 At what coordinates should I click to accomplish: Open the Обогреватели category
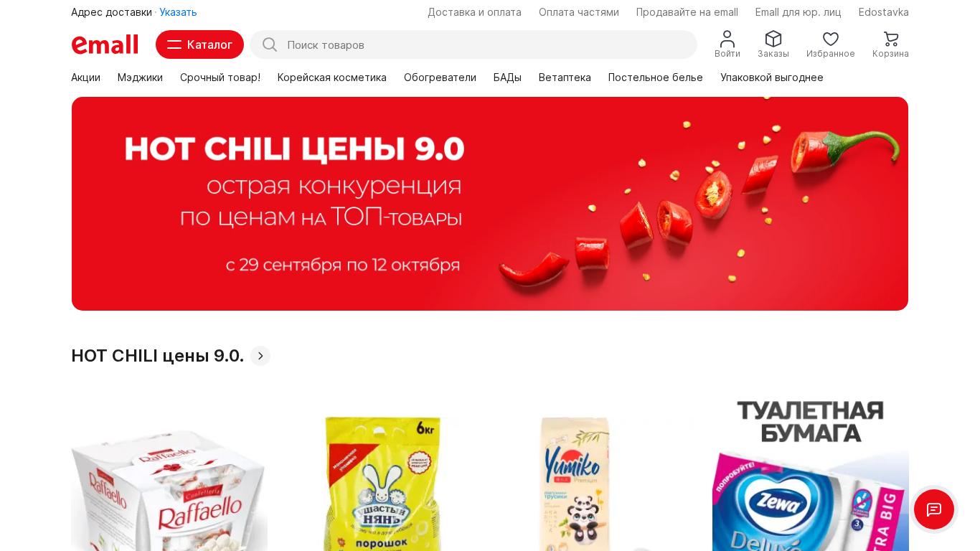[x=440, y=77]
